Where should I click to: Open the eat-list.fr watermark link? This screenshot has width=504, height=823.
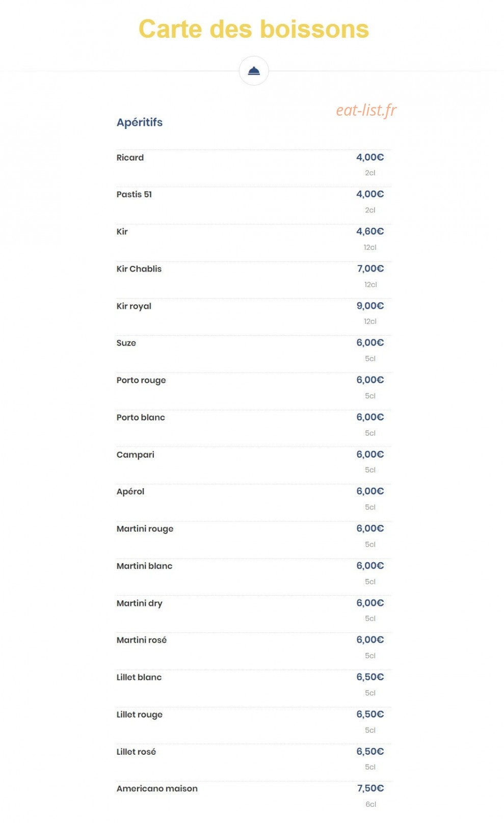[366, 110]
